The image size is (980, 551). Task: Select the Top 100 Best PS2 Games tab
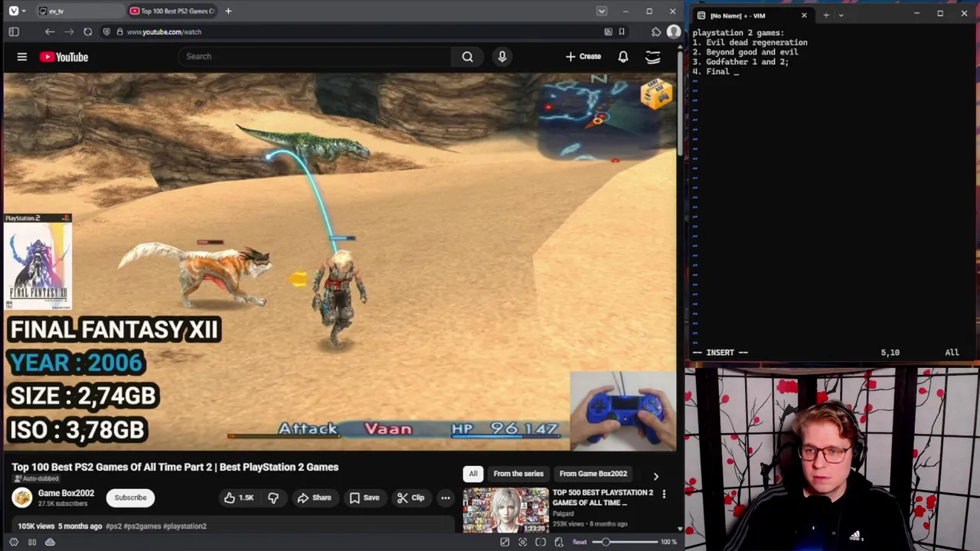172,11
